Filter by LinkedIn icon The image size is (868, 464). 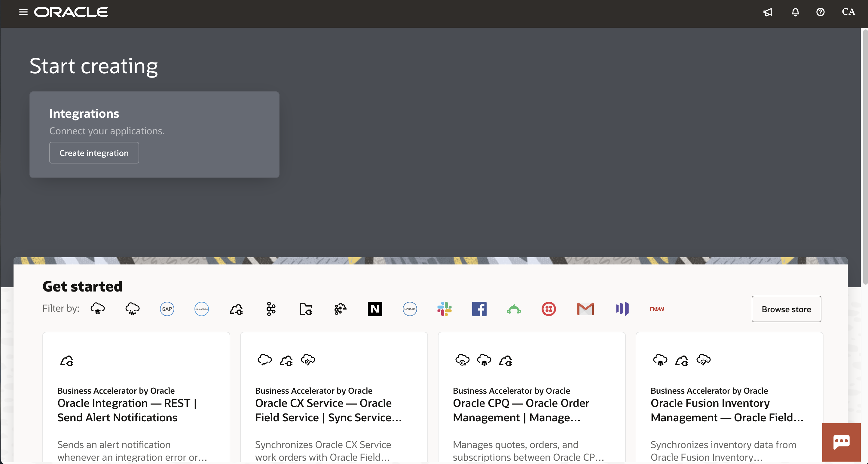410,309
